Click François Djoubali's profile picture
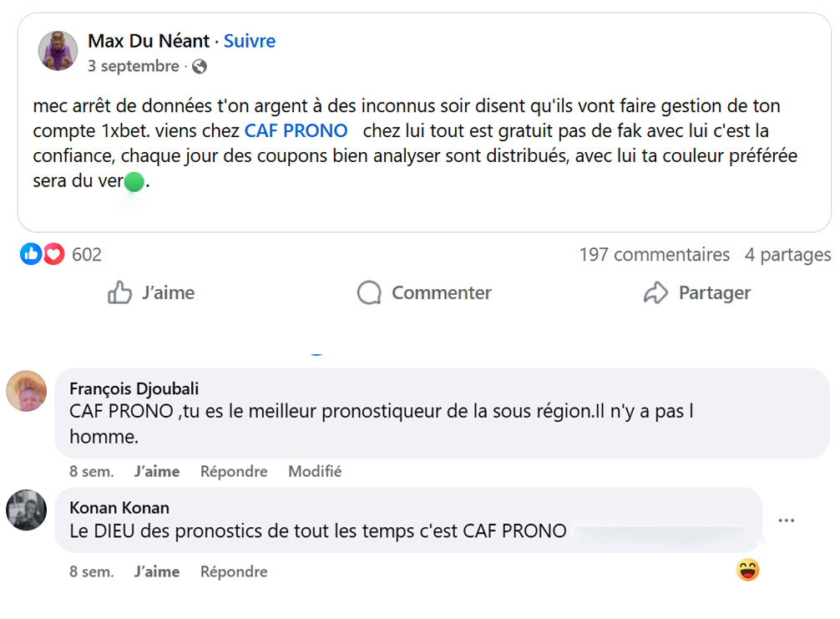The height and width of the screenshot is (619, 840). [26, 391]
